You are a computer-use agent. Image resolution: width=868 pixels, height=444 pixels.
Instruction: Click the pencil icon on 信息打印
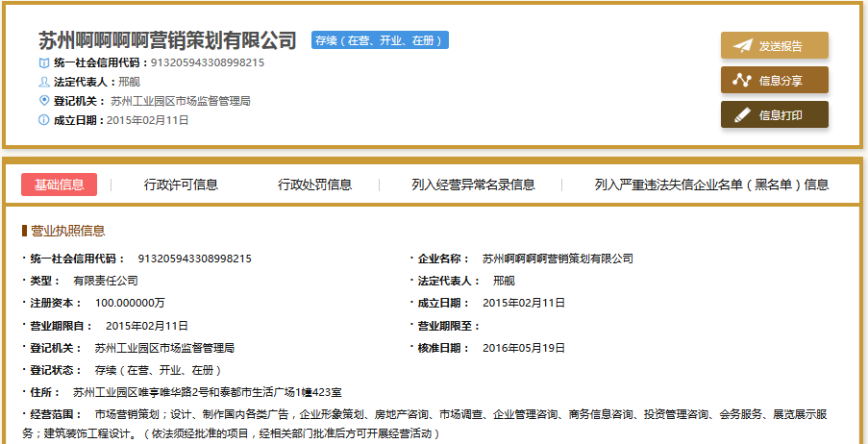[742, 115]
